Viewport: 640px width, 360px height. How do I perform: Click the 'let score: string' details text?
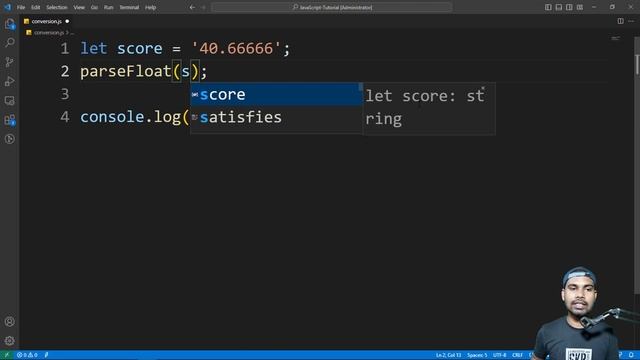[x=424, y=107]
